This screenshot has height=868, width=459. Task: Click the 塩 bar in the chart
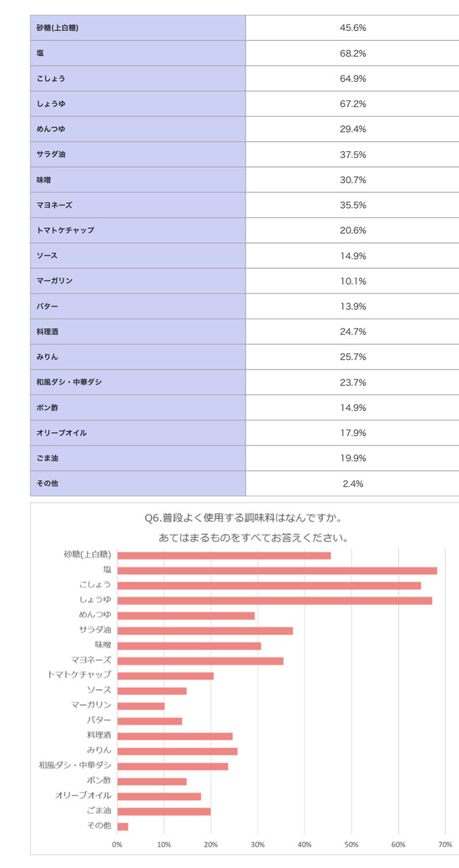pyautogui.click(x=277, y=571)
